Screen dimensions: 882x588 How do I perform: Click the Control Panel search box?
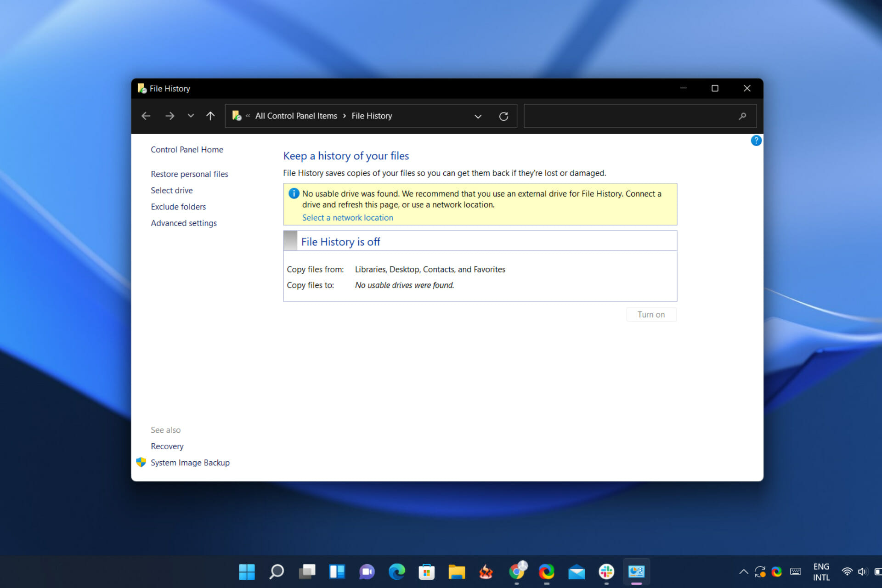(640, 116)
